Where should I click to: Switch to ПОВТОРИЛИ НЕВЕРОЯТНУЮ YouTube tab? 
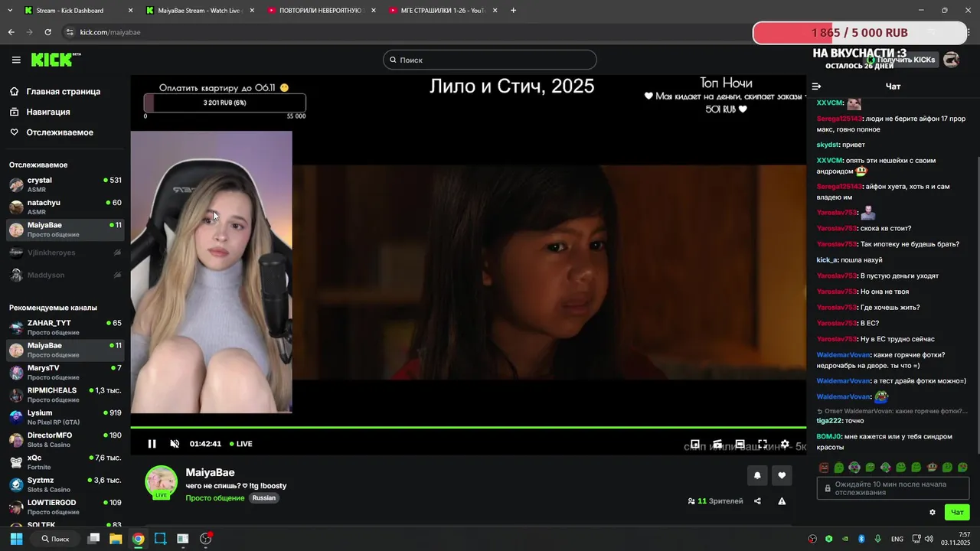[320, 11]
